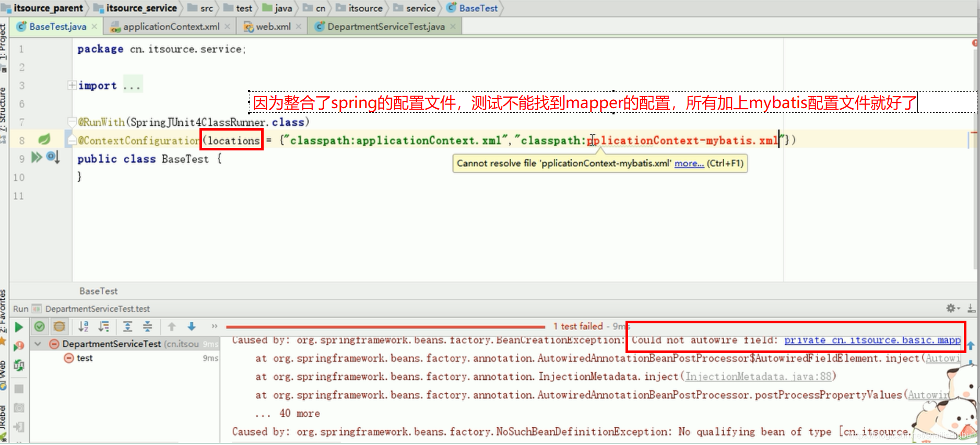
Task: Click 'more...' link in error tooltip
Action: [x=689, y=163]
